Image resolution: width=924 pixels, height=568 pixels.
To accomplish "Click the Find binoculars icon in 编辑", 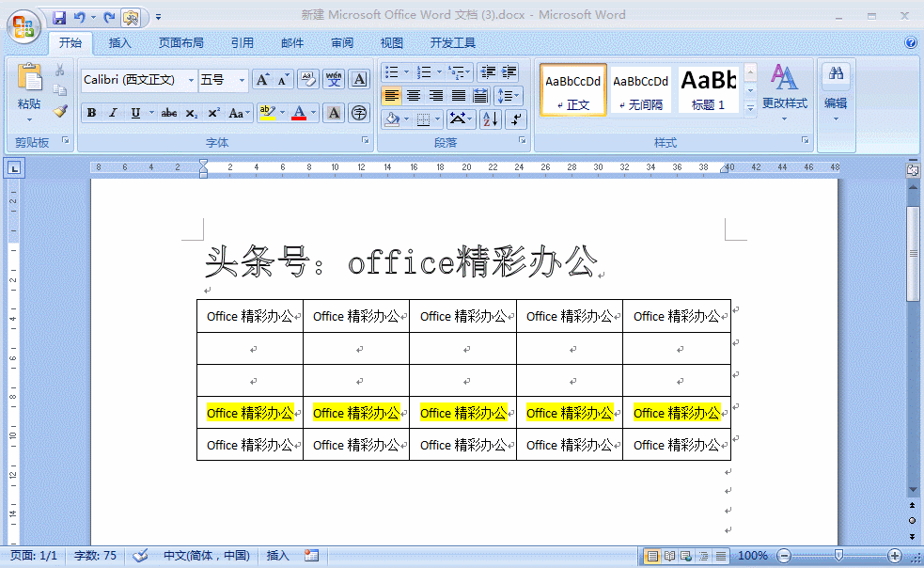I will click(x=836, y=73).
